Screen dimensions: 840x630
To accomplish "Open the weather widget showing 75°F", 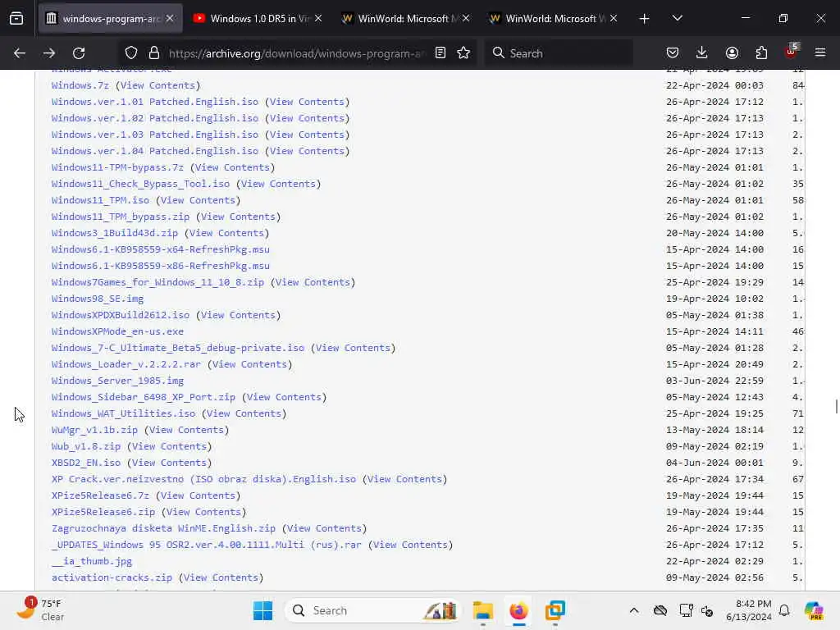I will tap(41, 610).
